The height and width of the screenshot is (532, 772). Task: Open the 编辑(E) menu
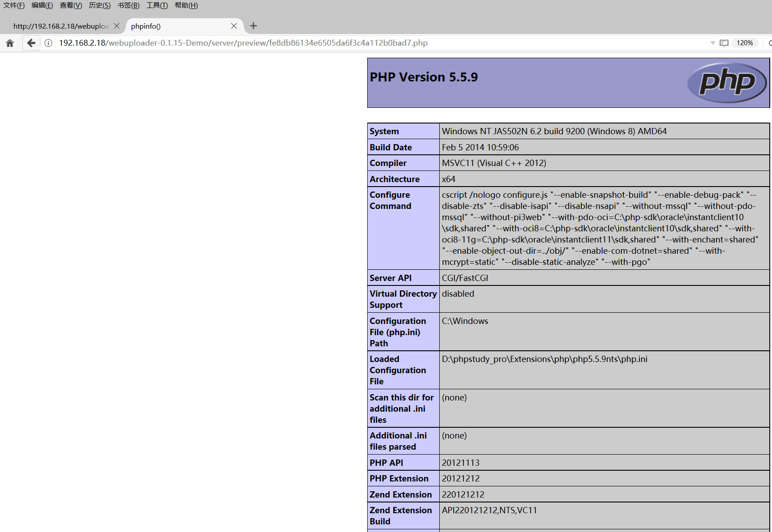pyautogui.click(x=42, y=5)
